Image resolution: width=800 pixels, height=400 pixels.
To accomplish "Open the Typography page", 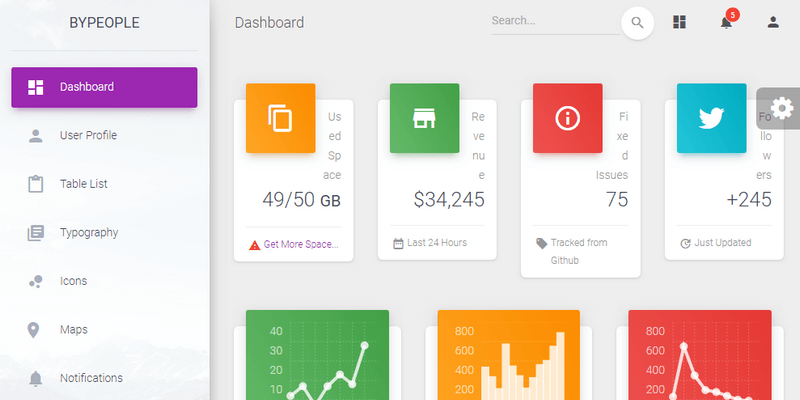I will point(88,232).
